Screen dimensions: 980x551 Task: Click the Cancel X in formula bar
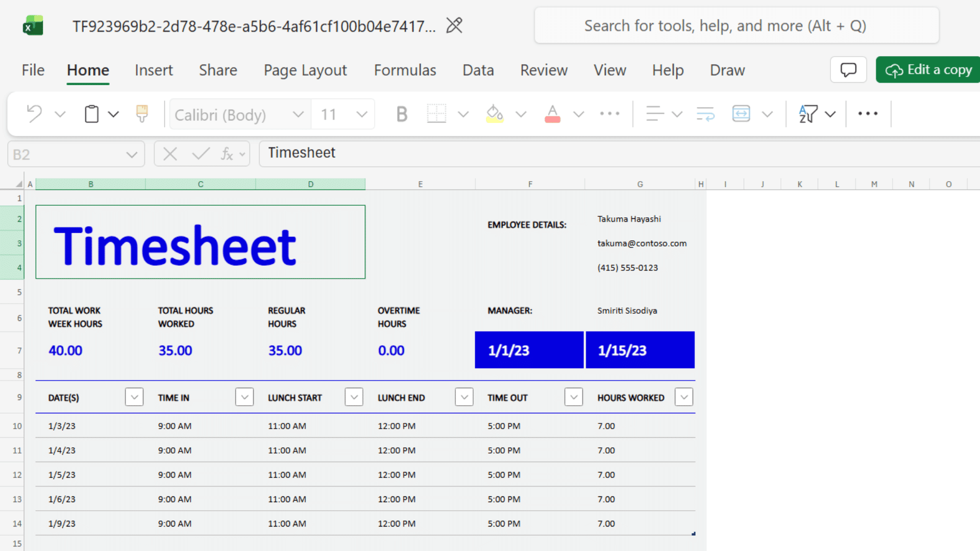coord(170,154)
